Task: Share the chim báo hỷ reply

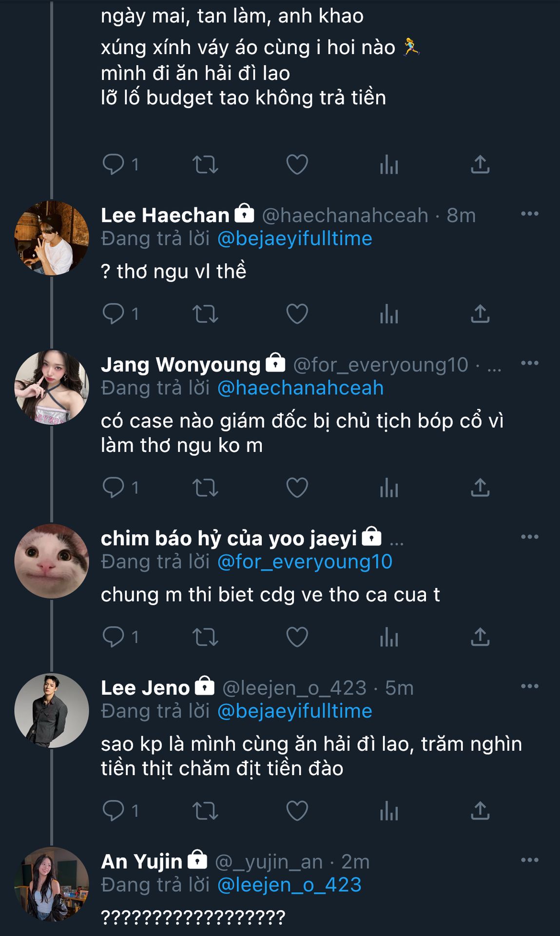Action: tap(480, 637)
